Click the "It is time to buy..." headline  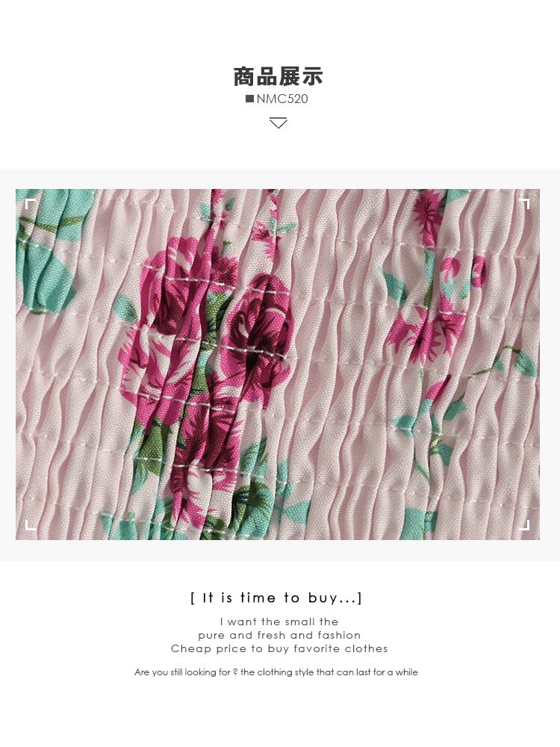point(277,598)
